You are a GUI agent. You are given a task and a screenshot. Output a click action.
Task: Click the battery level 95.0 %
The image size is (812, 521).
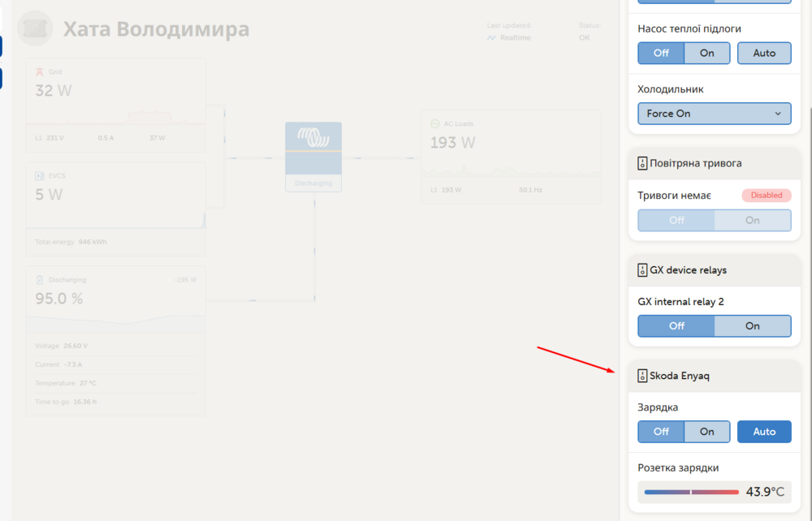coord(59,299)
